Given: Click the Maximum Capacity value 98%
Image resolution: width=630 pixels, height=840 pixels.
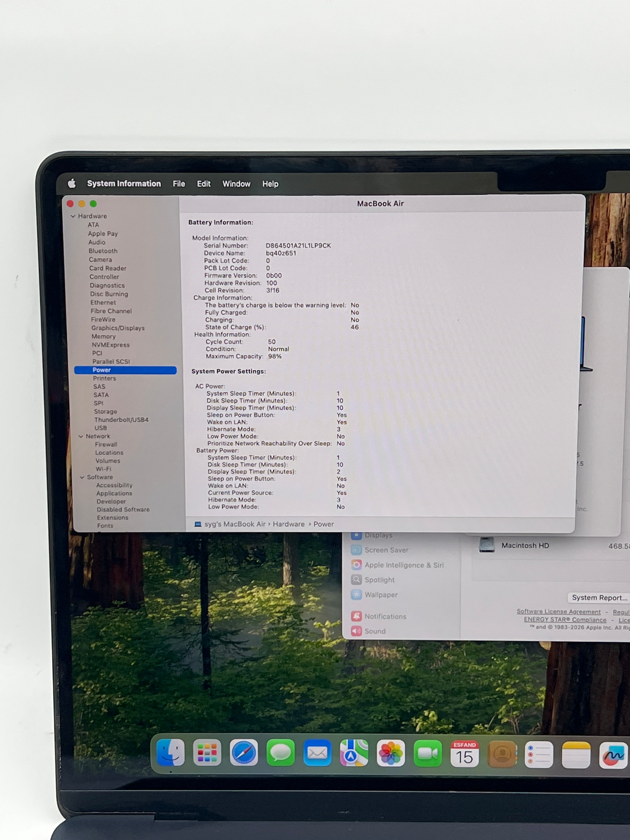Looking at the screenshot, I should tap(275, 357).
